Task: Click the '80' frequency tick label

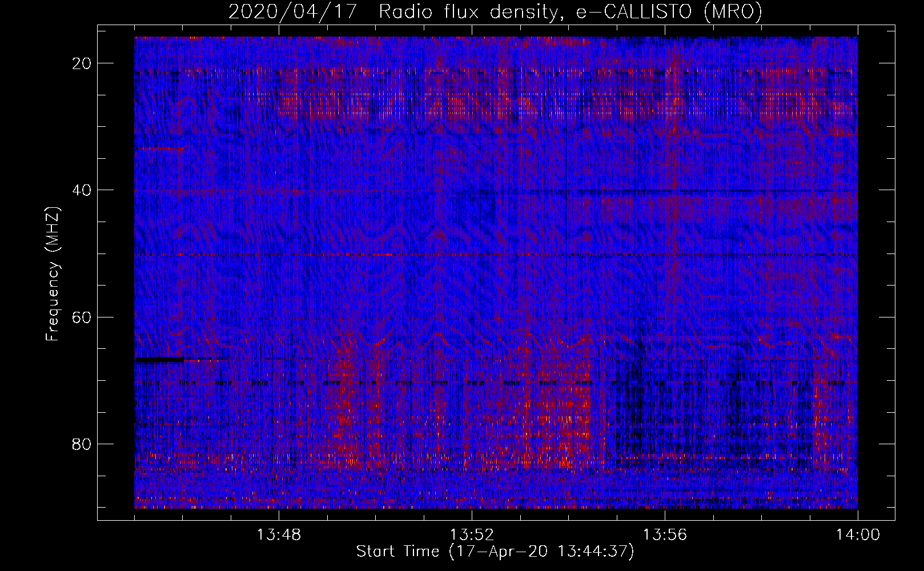Action: click(82, 444)
